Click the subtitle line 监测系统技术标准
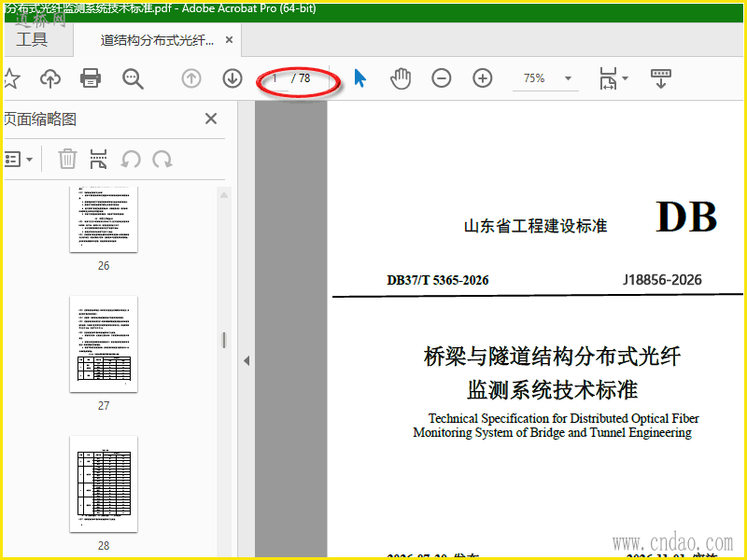Image resolution: width=747 pixels, height=560 pixels. click(552, 390)
